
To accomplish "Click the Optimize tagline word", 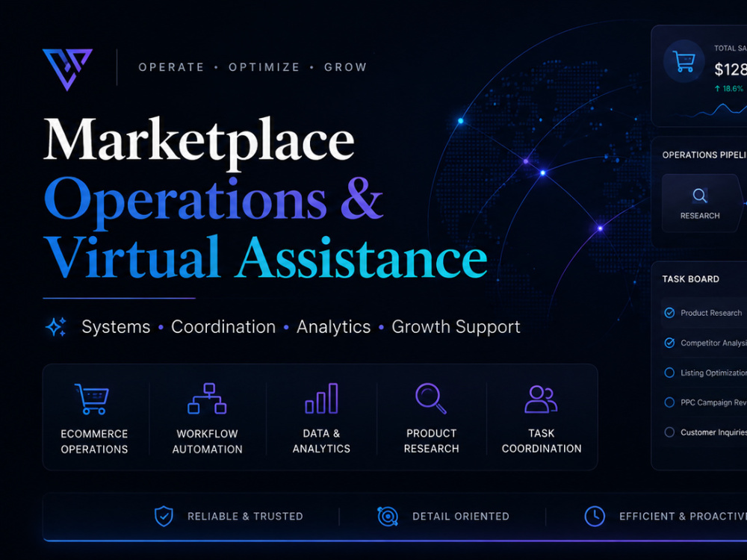I will tap(264, 67).
